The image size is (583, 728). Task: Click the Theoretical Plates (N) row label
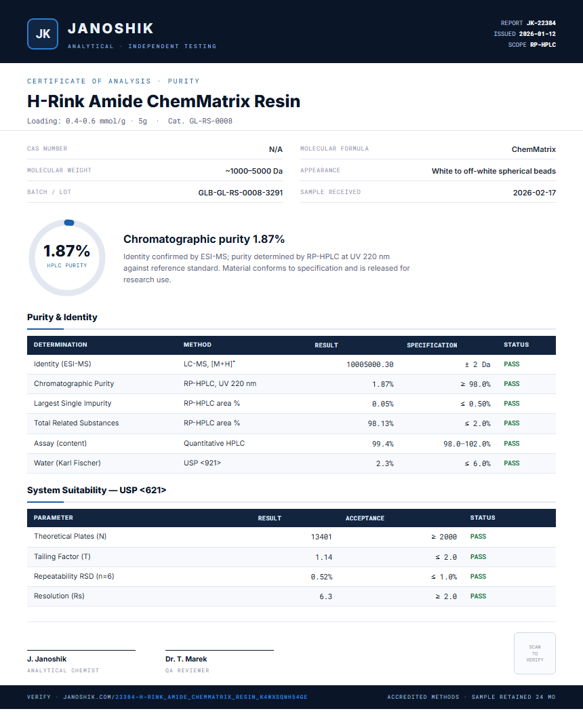click(x=70, y=536)
